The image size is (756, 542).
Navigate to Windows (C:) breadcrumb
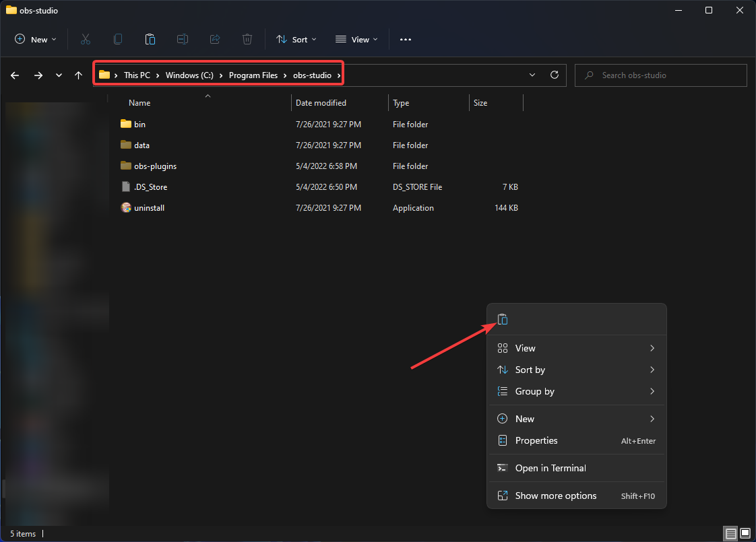[x=189, y=75]
